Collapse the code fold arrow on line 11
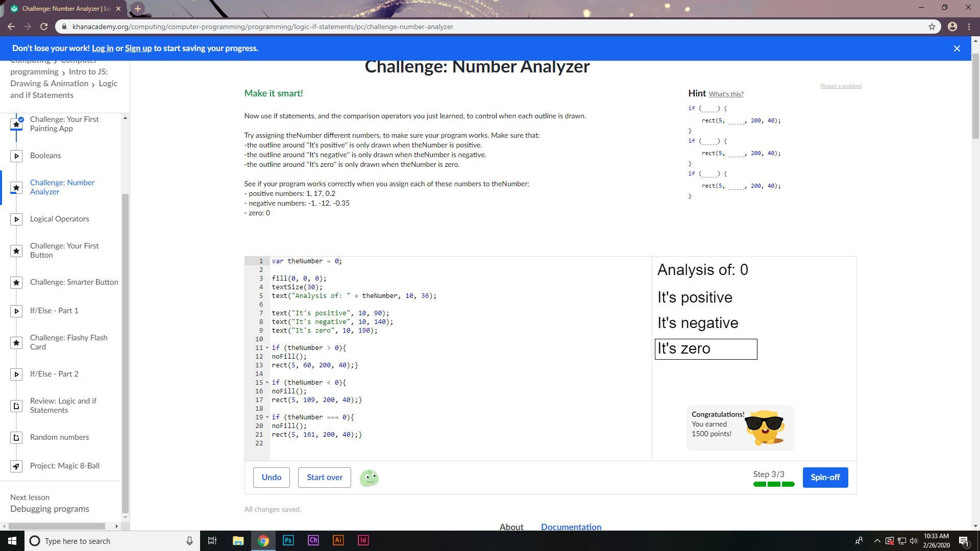This screenshot has height=551, width=980. pos(267,348)
